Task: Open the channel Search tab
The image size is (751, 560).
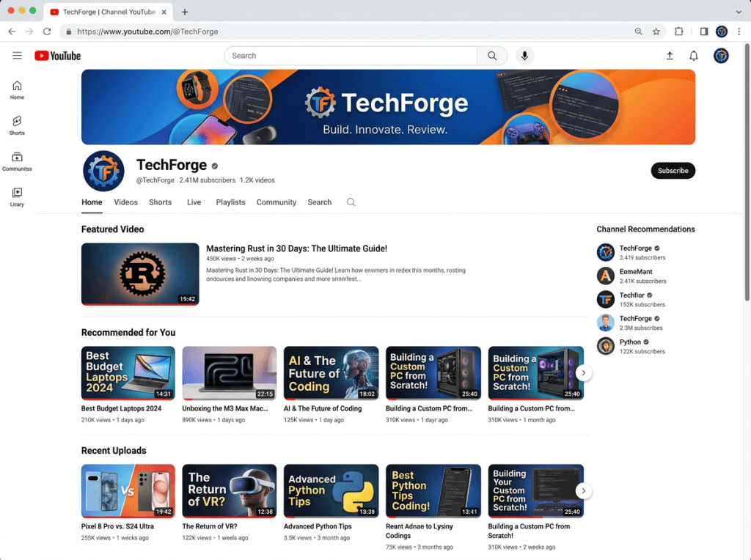Action: 320,202
